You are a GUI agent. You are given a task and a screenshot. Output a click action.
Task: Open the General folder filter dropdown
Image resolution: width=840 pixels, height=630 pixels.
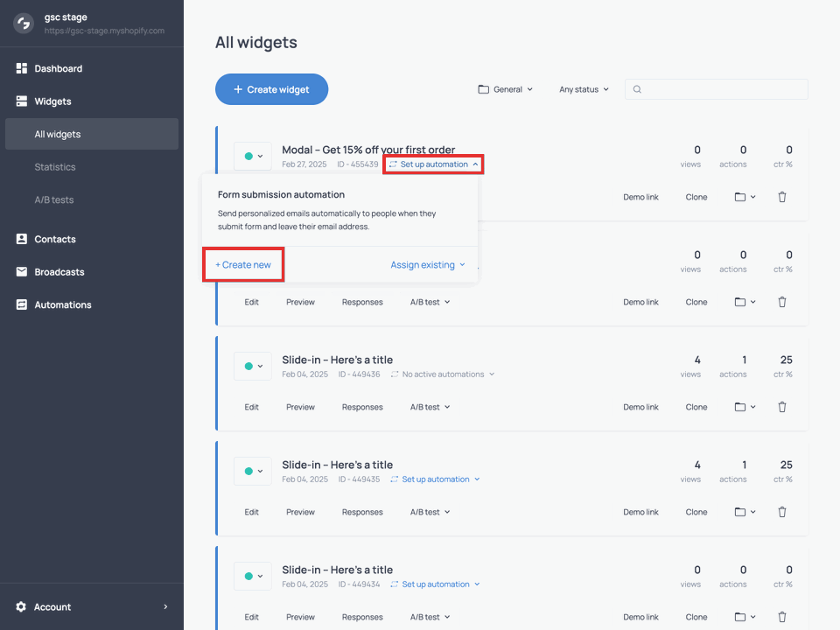pyautogui.click(x=505, y=88)
